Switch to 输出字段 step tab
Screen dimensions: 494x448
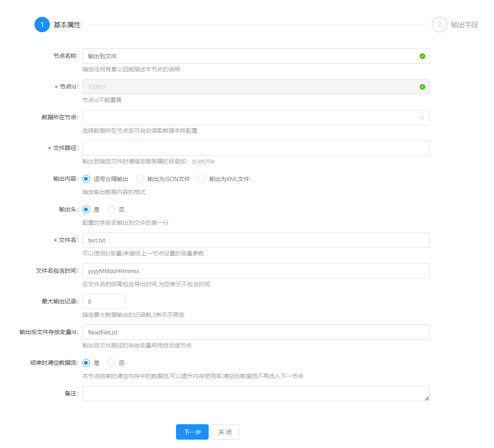(464, 25)
